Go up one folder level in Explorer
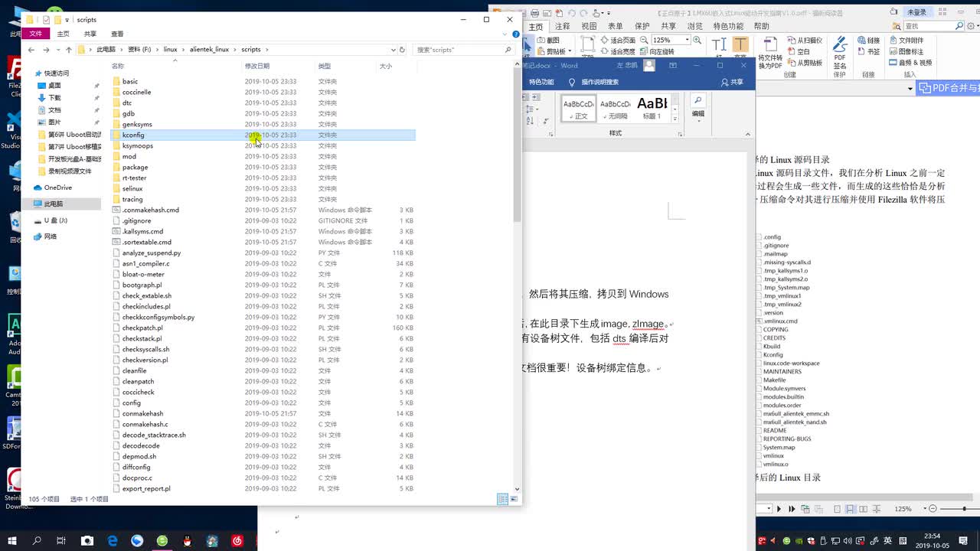Screen dimensions: 980x551 [68, 50]
